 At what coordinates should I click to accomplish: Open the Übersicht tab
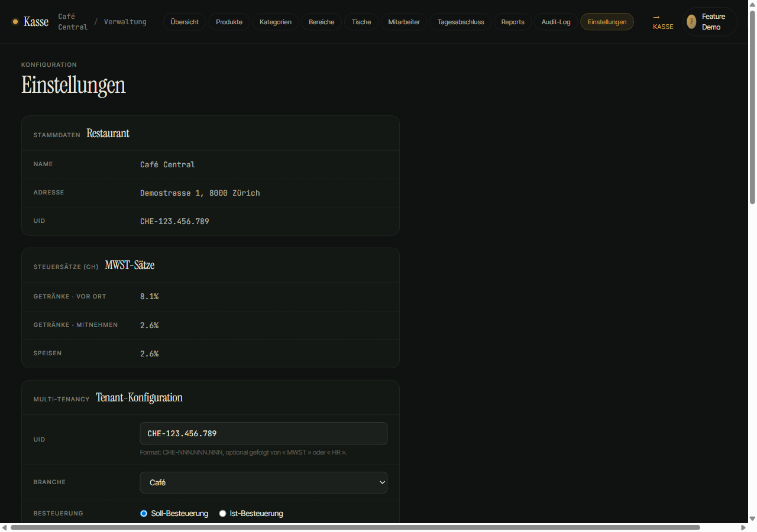pyautogui.click(x=185, y=22)
